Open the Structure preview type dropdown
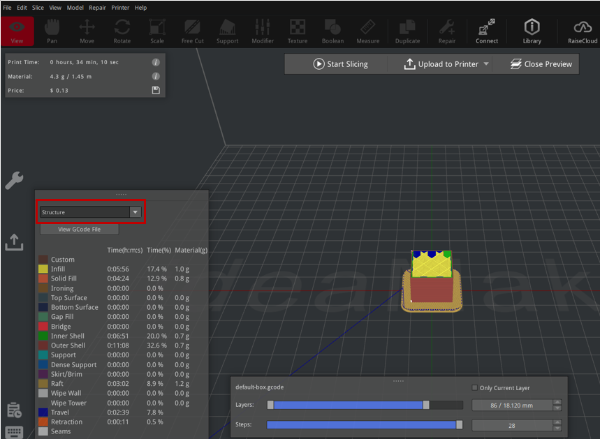 90,212
